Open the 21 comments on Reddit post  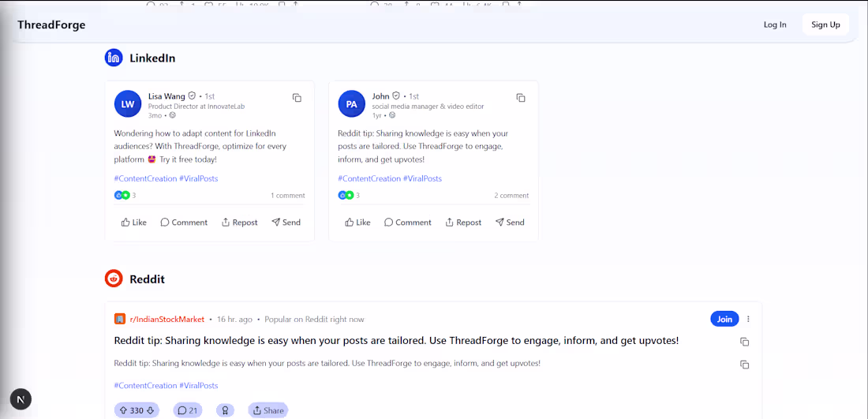(x=188, y=410)
